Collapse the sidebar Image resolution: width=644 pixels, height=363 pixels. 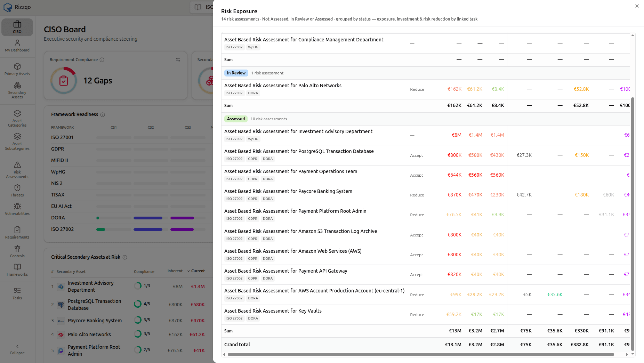click(17, 349)
